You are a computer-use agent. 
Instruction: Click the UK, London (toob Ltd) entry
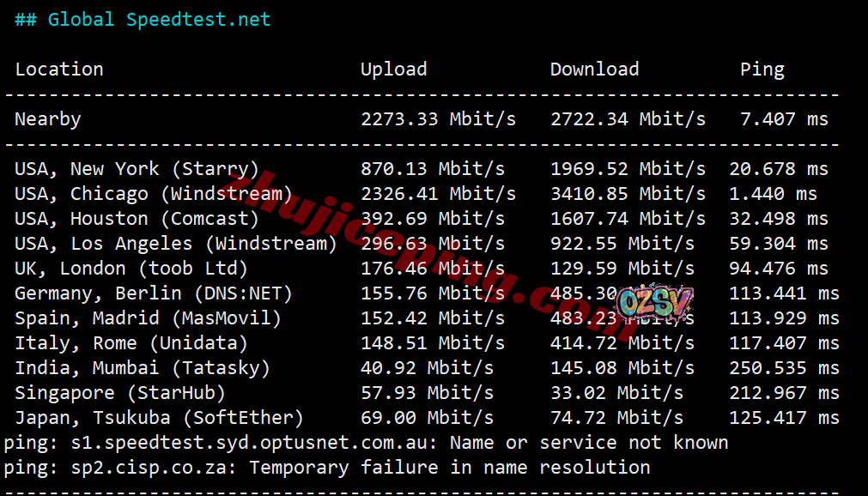coord(131,269)
